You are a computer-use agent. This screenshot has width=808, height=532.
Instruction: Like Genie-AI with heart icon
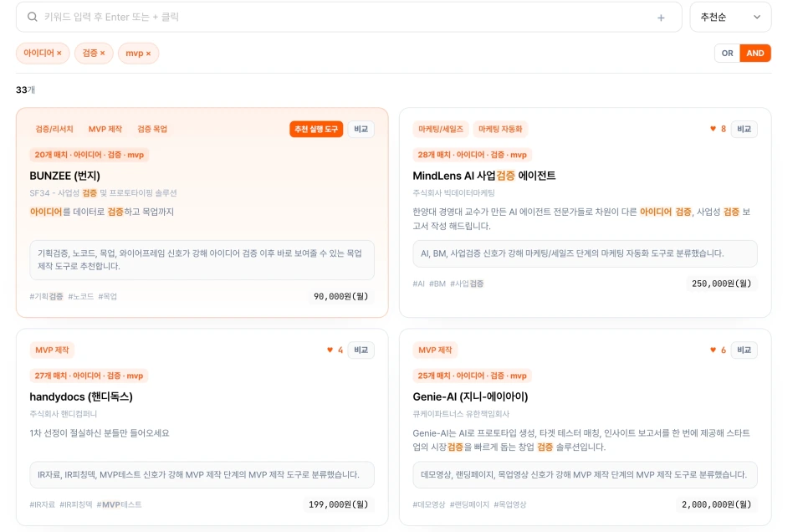click(713, 350)
